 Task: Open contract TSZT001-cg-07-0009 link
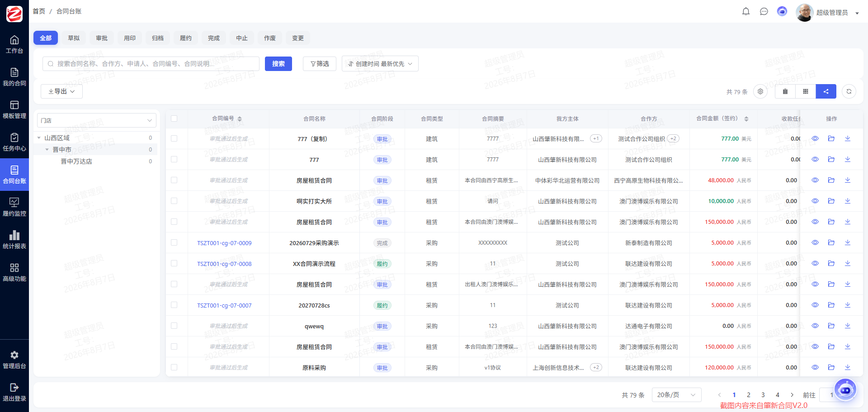coord(224,243)
